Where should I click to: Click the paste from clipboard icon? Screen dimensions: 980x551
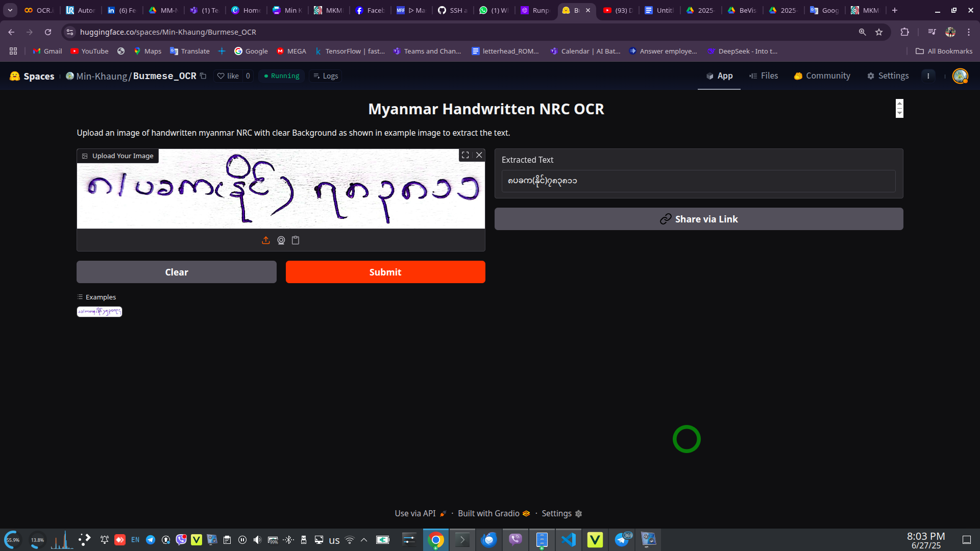click(296, 240)
